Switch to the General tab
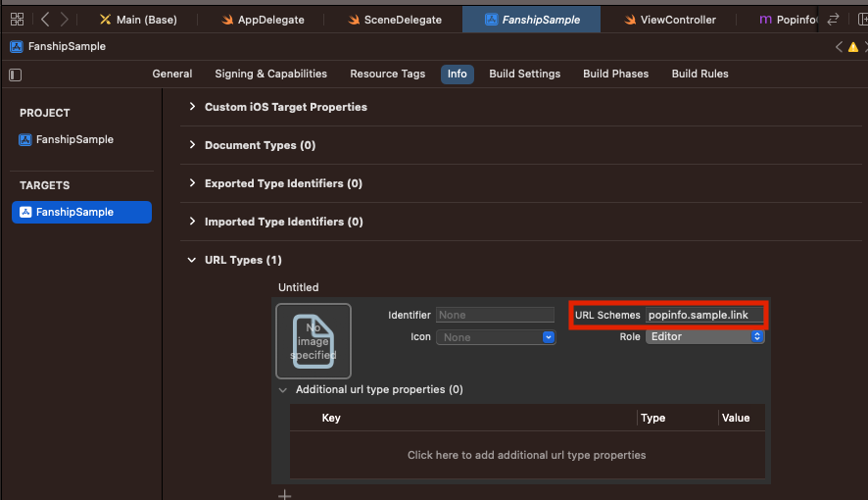Image resolution: width=868 pixels, height=500 pixels. pos(172,74)
